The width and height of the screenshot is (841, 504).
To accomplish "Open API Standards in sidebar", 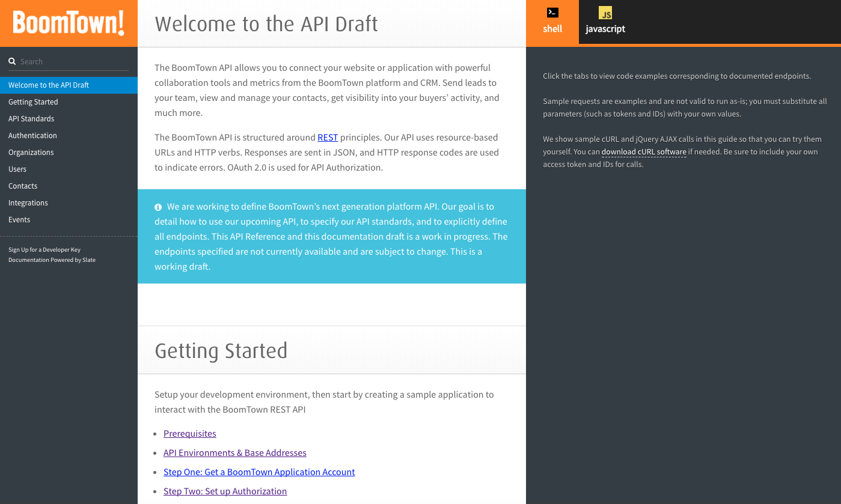I will [x=69, y=119].
